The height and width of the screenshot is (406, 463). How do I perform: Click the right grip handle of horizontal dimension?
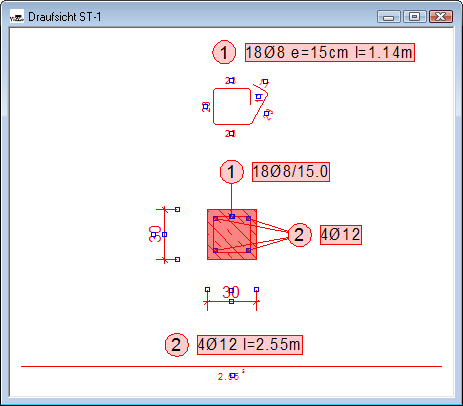pos(256,289)
